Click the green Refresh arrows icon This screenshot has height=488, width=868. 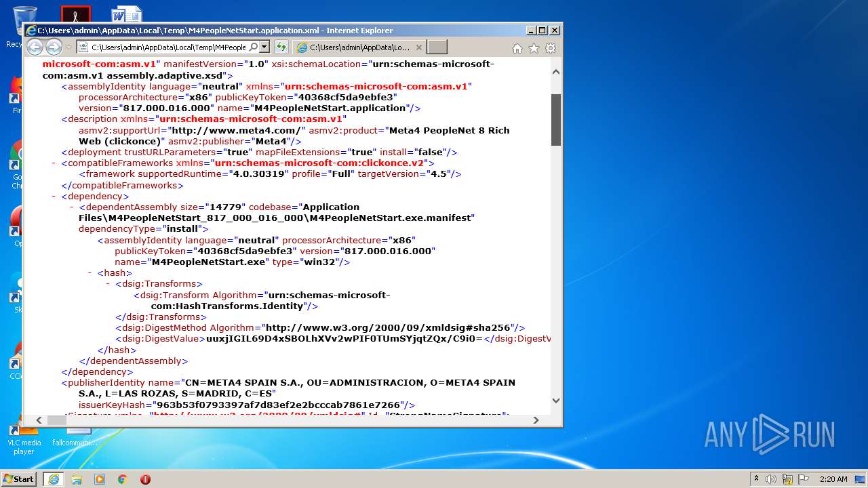point(281,47)
